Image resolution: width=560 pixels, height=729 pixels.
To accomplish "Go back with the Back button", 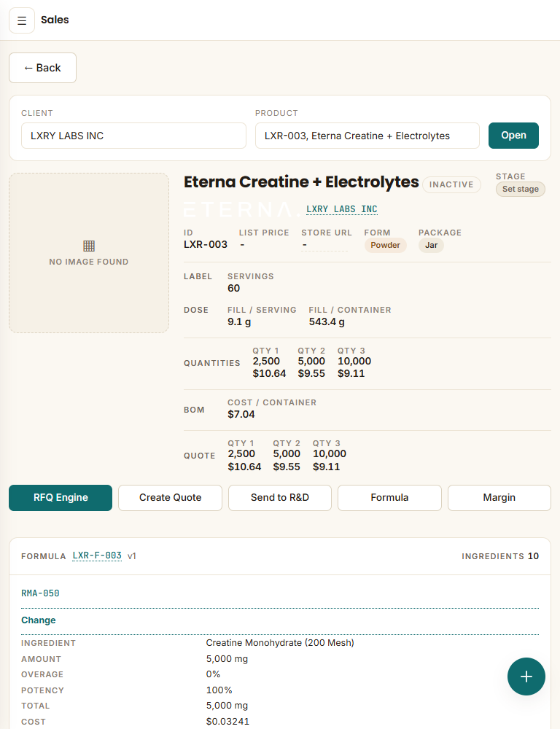I will click(x=43, y=68).
